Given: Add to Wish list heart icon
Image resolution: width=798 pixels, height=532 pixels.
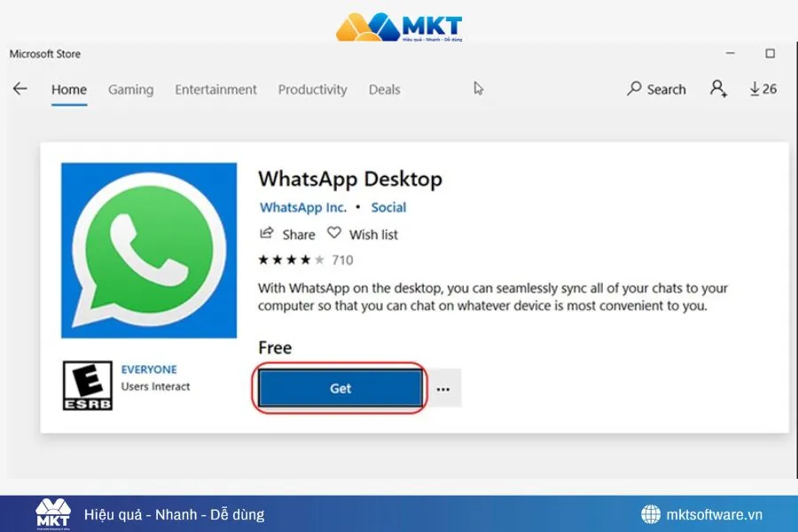Looking at the screenshot, I should tap(334, 232).
